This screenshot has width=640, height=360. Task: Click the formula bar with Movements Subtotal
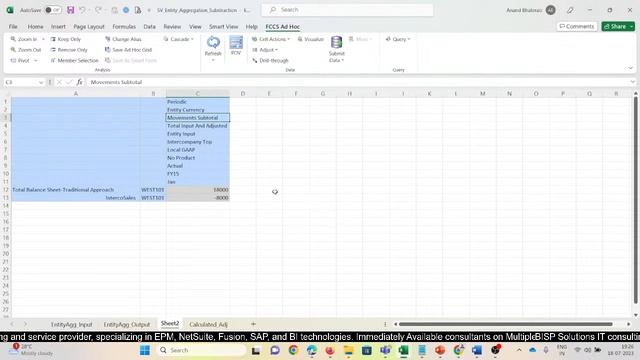(359, 82)
